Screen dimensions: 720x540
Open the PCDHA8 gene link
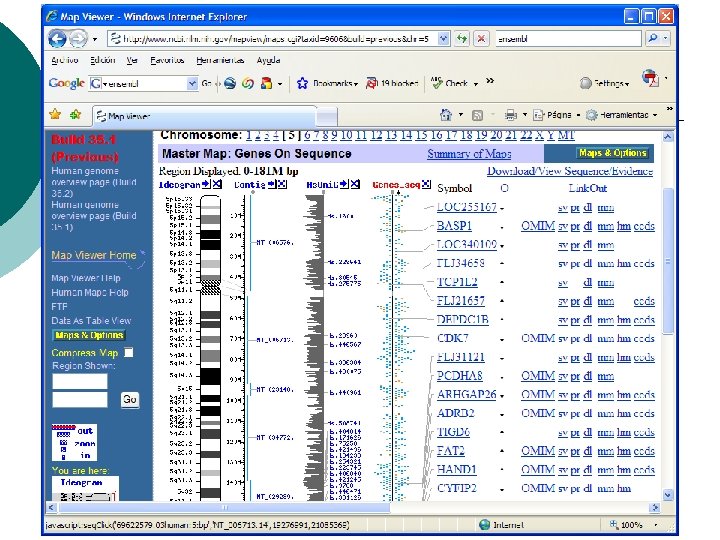459,376
